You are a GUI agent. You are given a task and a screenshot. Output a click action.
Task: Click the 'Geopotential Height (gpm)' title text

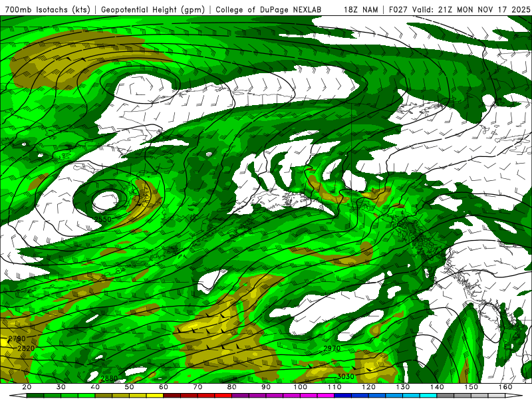(153, 9)
